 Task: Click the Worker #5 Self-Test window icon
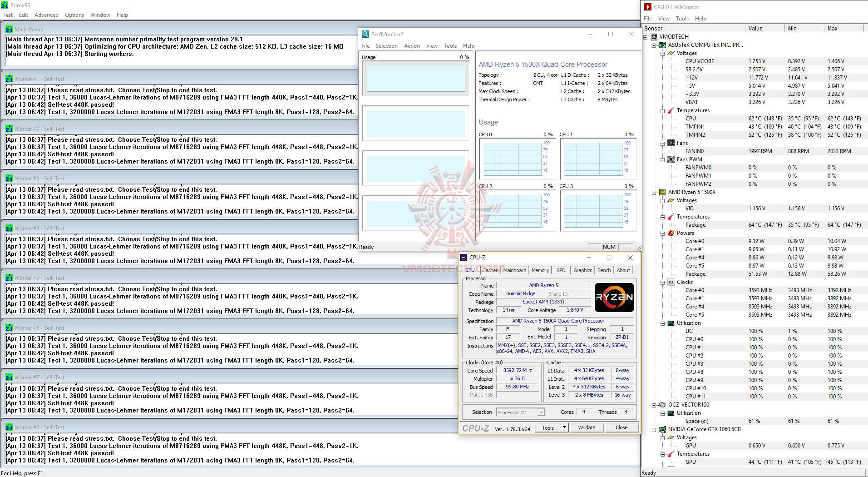(9, 278)
